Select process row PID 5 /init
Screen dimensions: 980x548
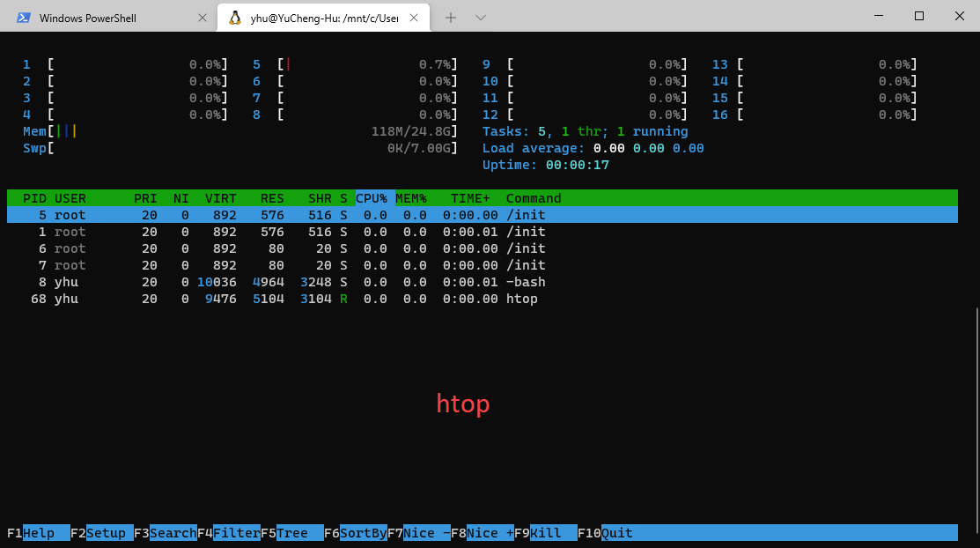482,215
